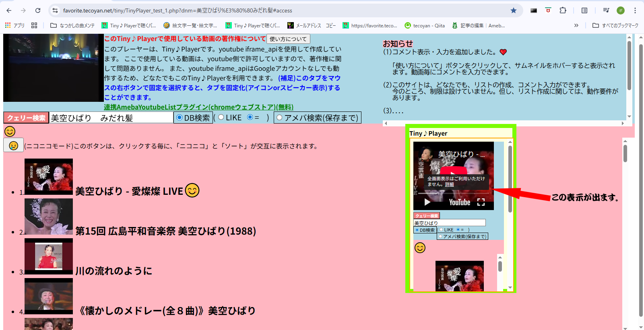
Task: Open the black terminal-style extension icon
Action: pyautogui.click(x=534, y=10)
